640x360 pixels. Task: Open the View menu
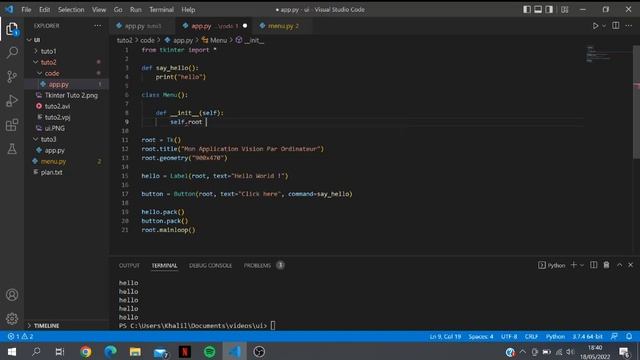click(x=99, y=9)
